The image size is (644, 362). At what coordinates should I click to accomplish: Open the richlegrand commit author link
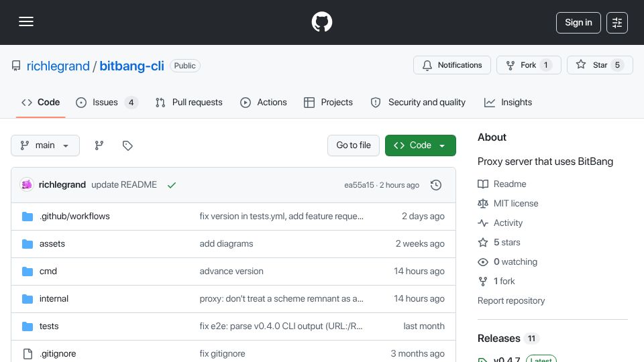[x=62, y=185]
